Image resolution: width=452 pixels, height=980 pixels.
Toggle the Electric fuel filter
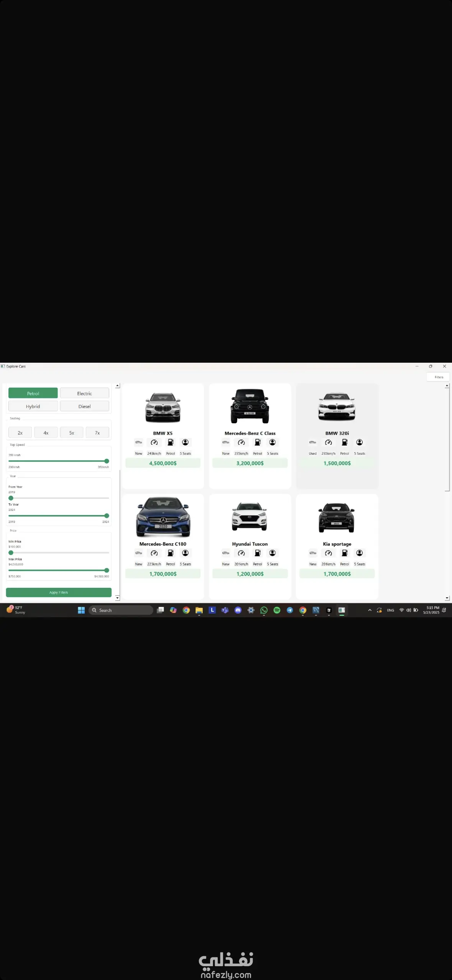(84, 393)
